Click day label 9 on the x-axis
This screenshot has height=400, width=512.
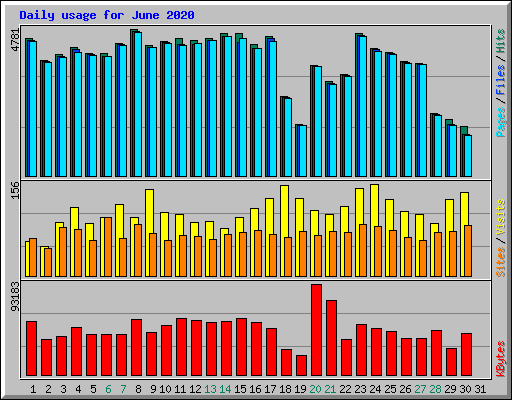click(x=153, y=389)
